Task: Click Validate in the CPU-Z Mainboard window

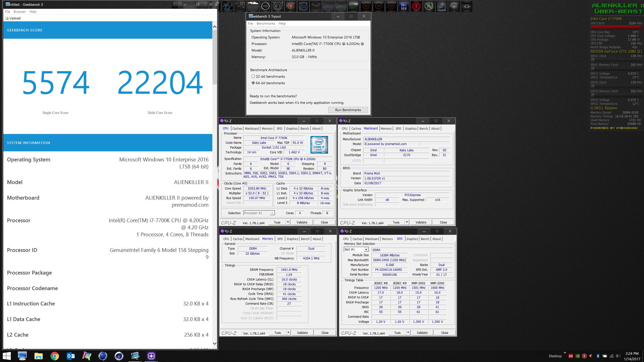Action: [421, 222]
